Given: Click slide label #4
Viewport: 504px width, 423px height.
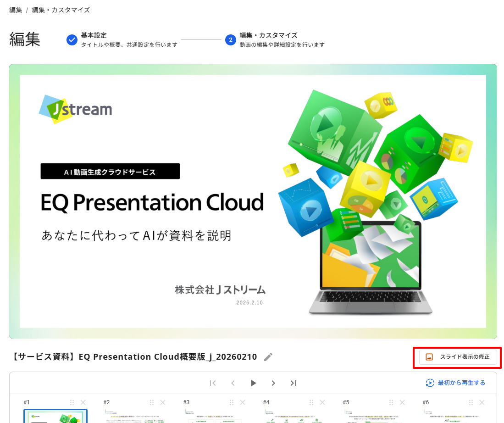Looking at the screenshot, I should pos(266,402).
